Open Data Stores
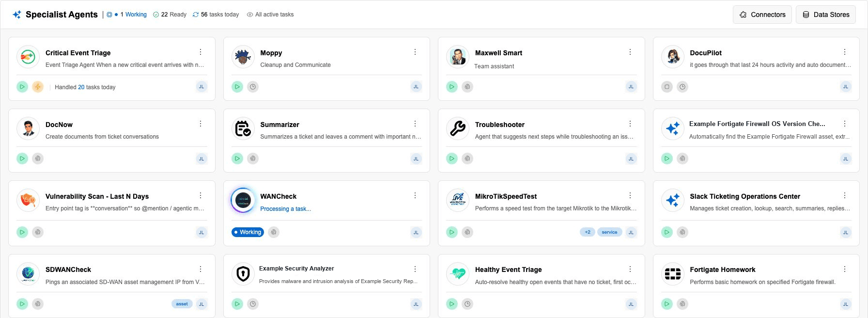This screenshot has height=318, width=868. click(826, 15)
